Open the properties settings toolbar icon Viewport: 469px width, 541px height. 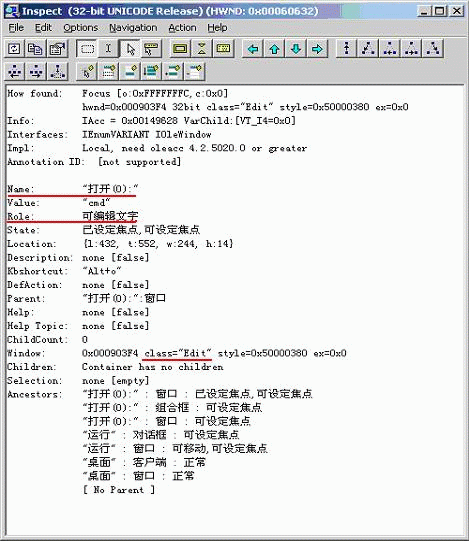(57, 49)
